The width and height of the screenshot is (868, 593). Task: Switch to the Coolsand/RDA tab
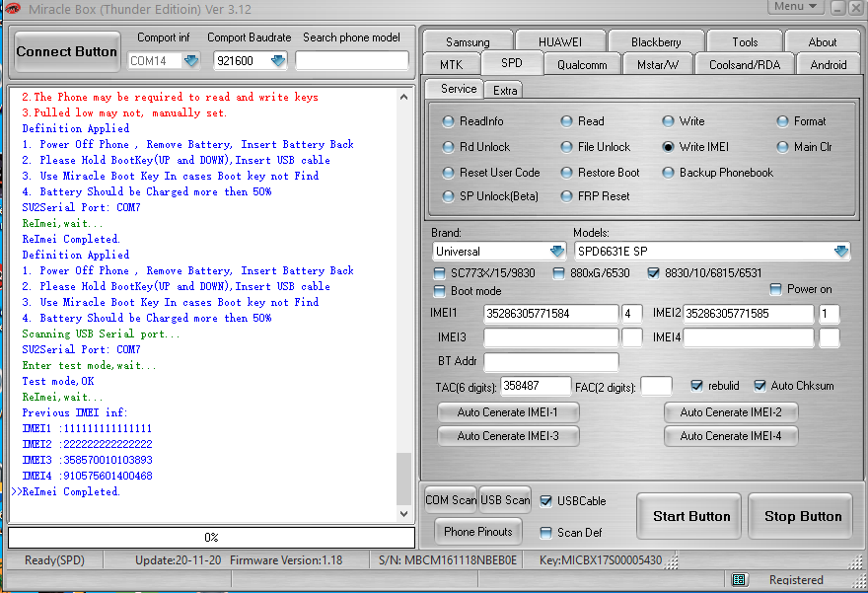click(745, 65)
